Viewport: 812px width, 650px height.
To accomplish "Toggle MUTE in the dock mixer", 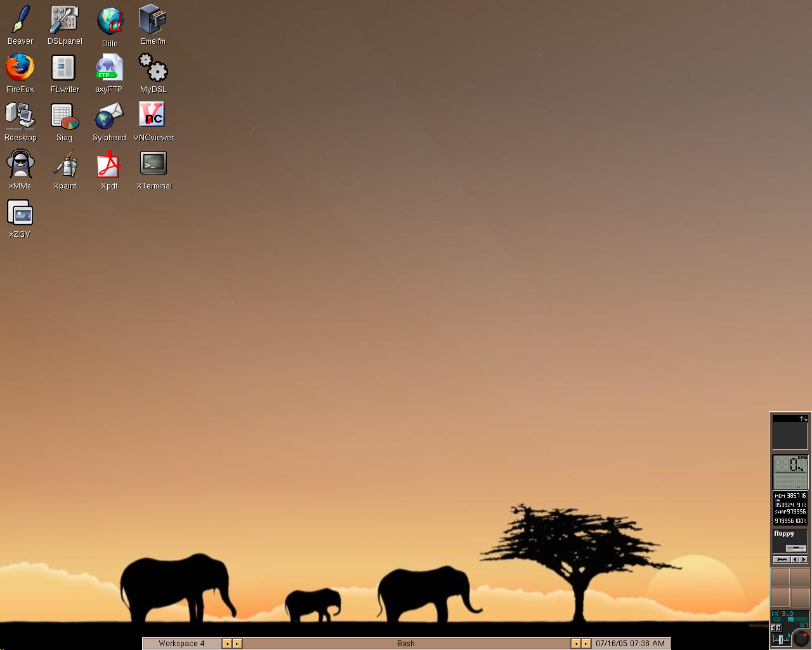I will click(801, 620).
